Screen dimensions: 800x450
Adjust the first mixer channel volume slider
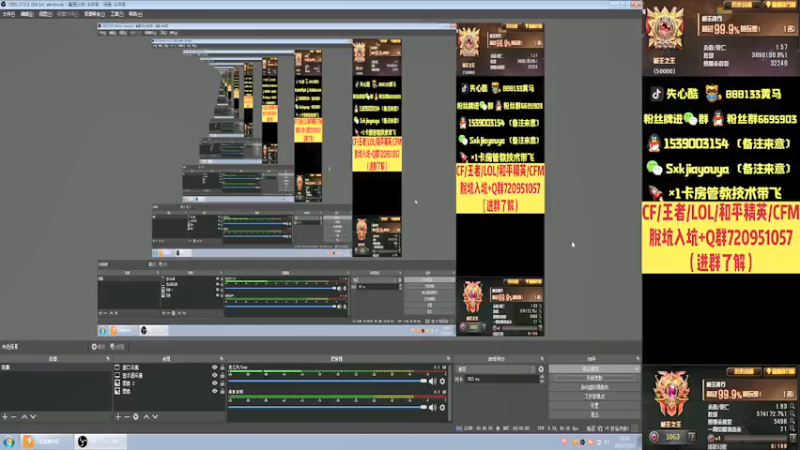[327, 381]
